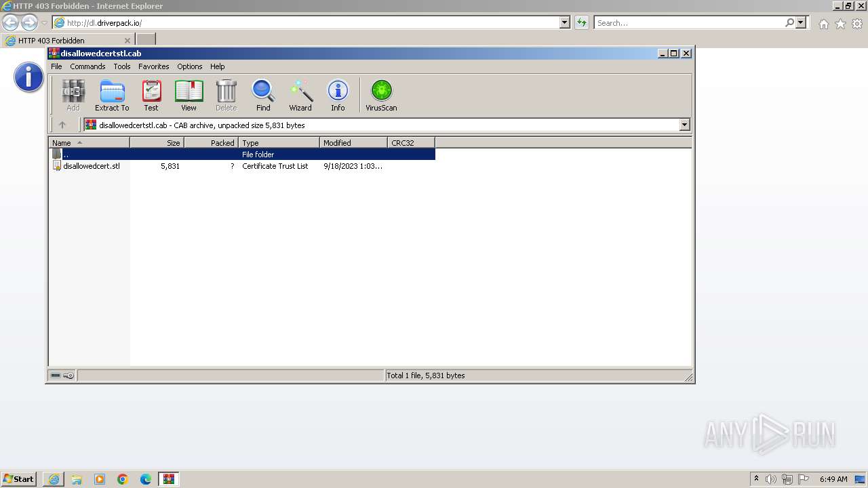Select the parent folder '..' row
Viewport: 868px width, 488px height.
(x=242, y=155)
